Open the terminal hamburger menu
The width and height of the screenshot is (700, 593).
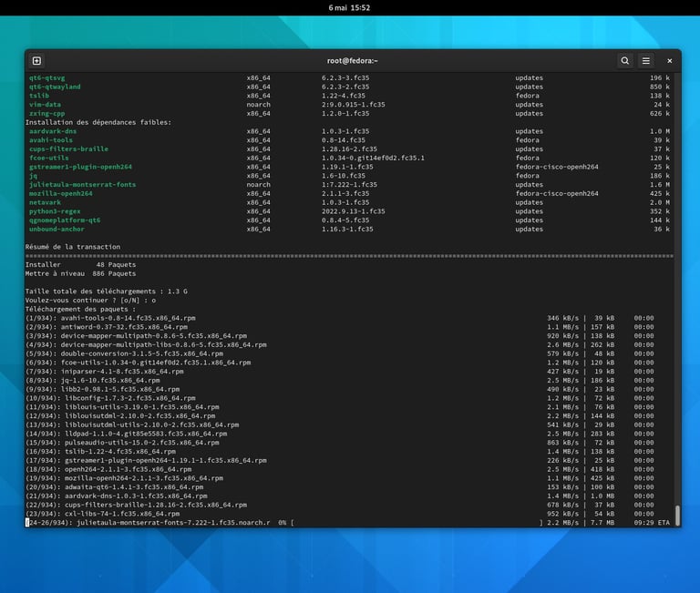(646, 61)
